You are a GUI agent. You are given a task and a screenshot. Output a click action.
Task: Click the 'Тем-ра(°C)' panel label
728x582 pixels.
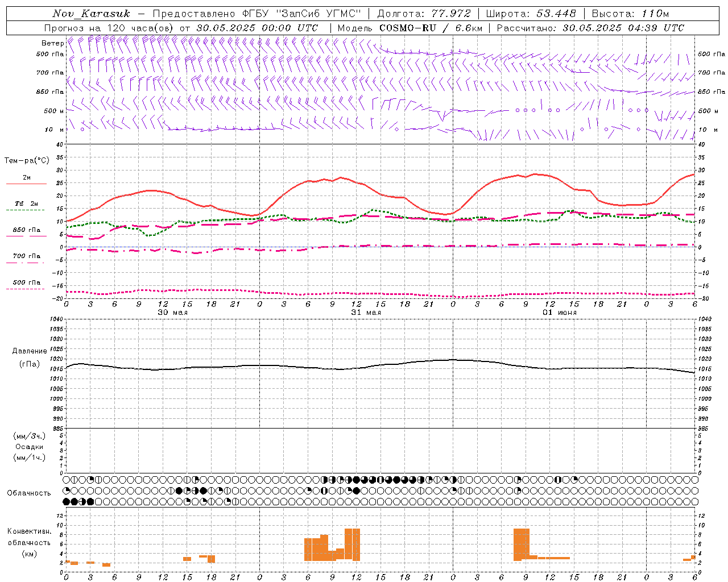pyautogui.click(x=27, y=161)
